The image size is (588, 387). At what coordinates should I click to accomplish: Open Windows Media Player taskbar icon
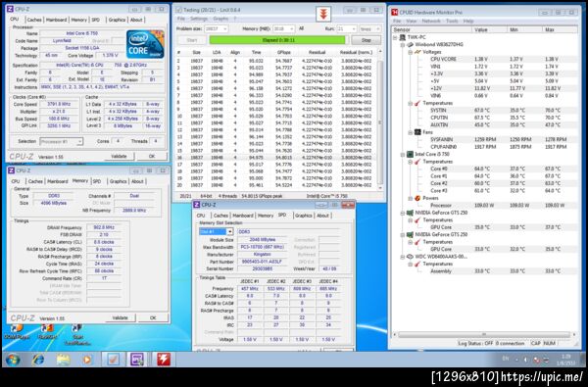(87, 360)
